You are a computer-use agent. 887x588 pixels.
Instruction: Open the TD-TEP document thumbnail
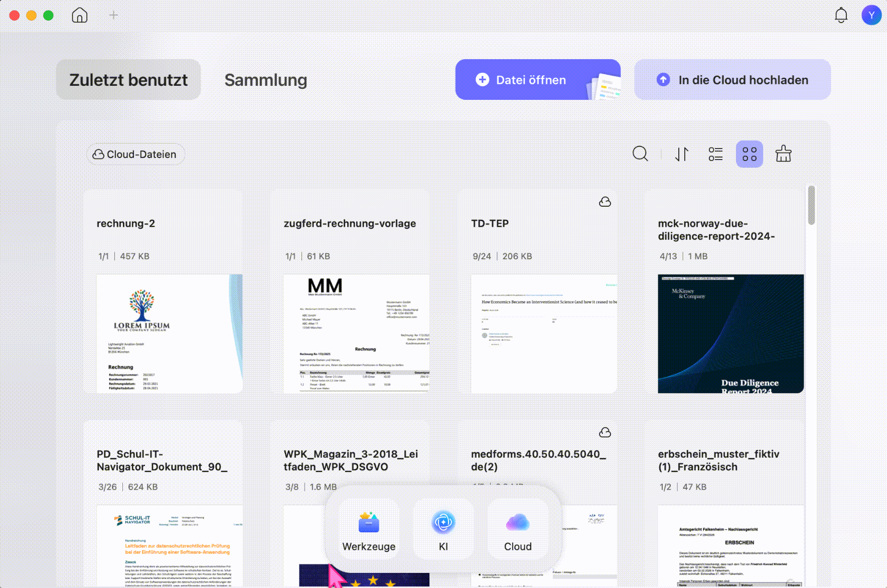[544, 334]
